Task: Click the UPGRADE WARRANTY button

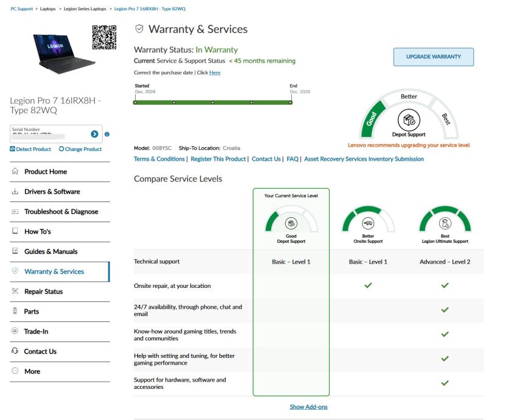Action: [433, 57]
